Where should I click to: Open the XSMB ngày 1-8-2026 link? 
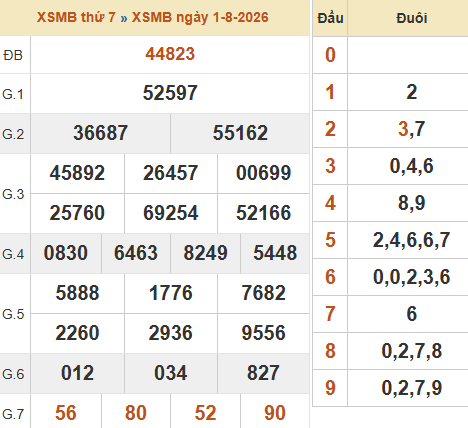200,17
